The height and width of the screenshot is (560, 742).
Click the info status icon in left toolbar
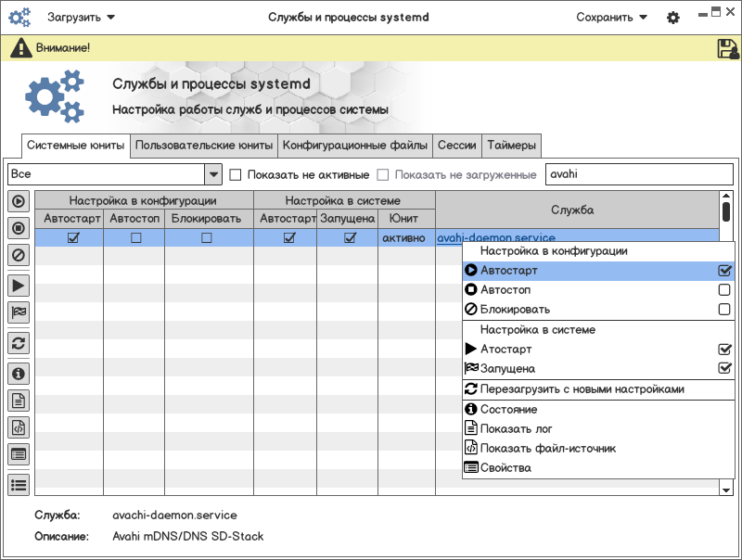pyautogui.click(x=19, y=374)
